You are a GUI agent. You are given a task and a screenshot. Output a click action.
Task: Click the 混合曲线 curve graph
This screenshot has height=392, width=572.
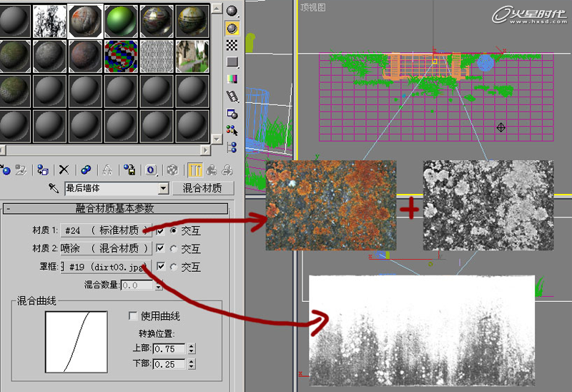point(77,342)
